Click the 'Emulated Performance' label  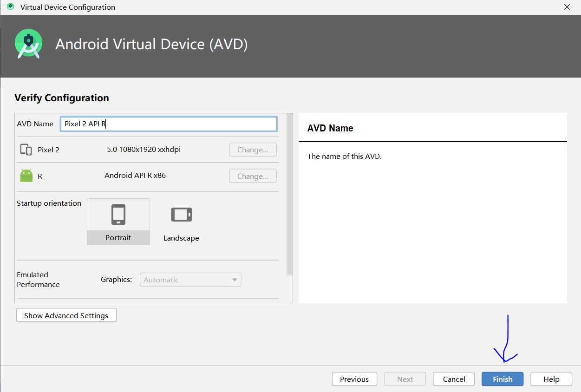pyautogui.click(x=38, y=280)
